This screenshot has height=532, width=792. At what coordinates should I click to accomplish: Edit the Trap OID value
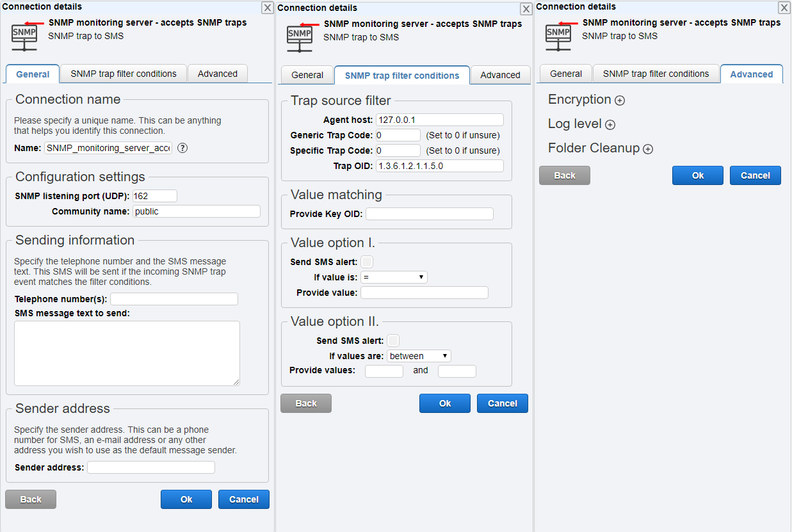click(x=439, y=165)
